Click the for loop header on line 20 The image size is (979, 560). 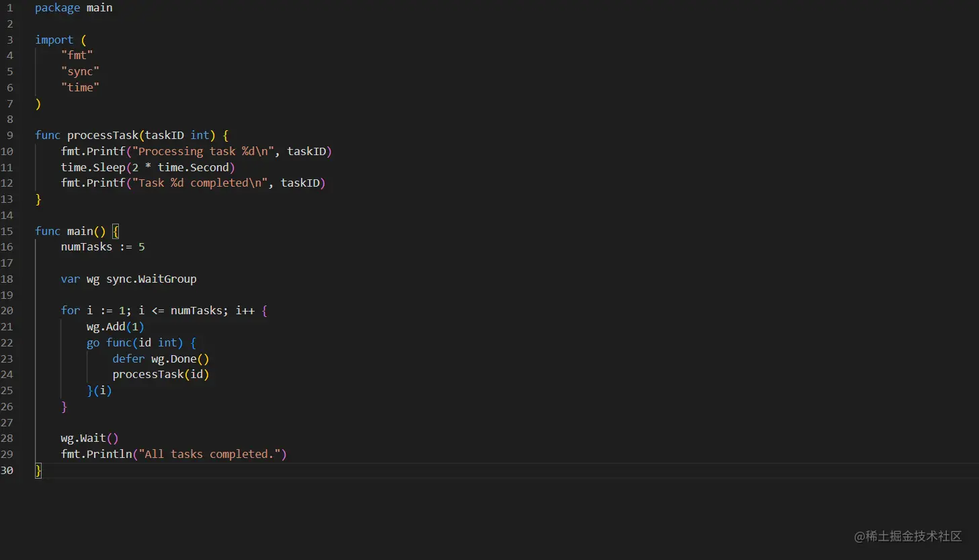[164, 311]
